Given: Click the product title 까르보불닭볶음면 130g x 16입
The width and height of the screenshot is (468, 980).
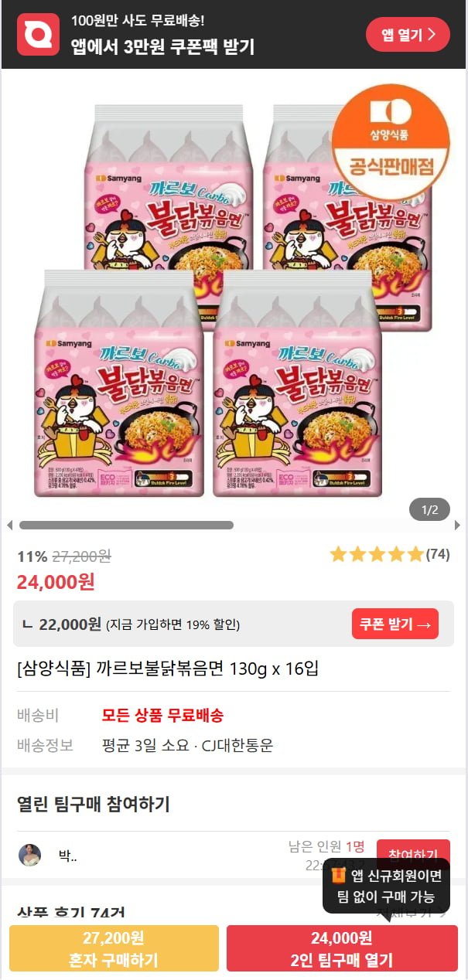Looking at the screenshot, I should [x=168, y=669].
